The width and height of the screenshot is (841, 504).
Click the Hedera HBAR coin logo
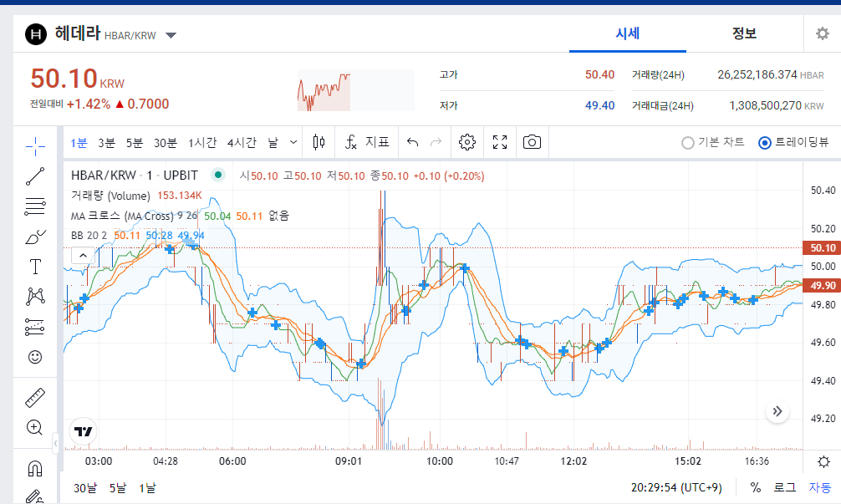pos(36,35)
